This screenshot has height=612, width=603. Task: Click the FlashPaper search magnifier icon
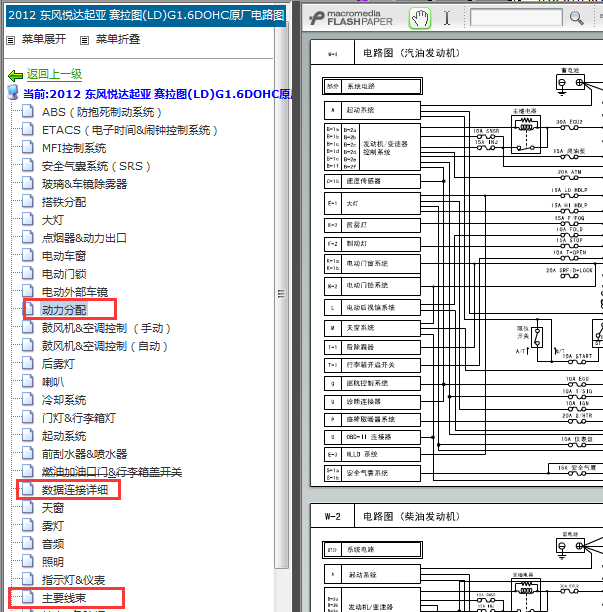tap(576, 18)
